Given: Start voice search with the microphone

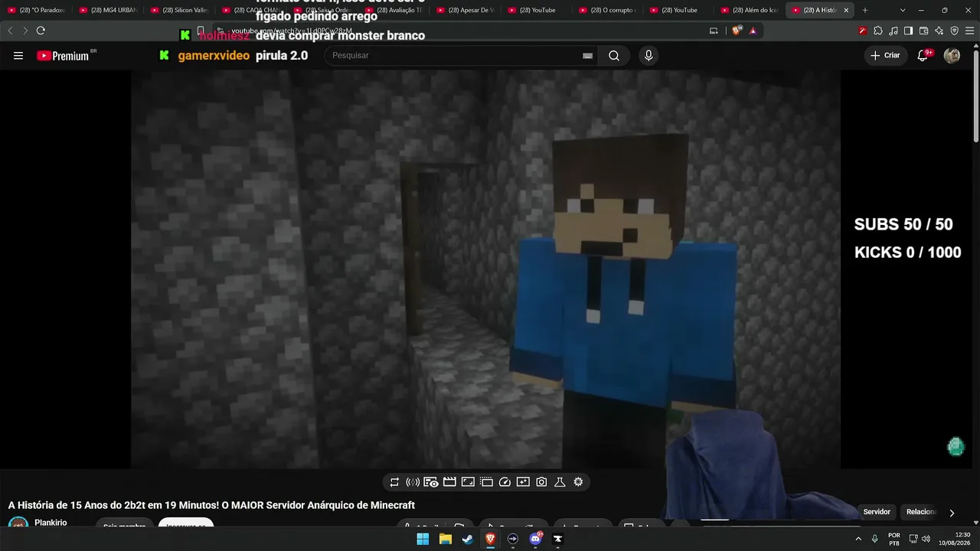Looking at the screenshot, I should tap(648, 56).
